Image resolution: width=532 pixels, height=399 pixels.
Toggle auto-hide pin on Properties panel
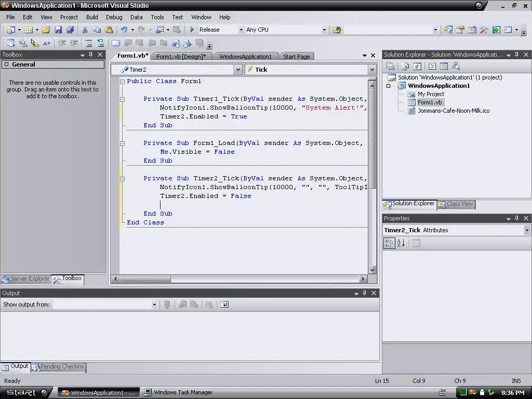(517, 218)
